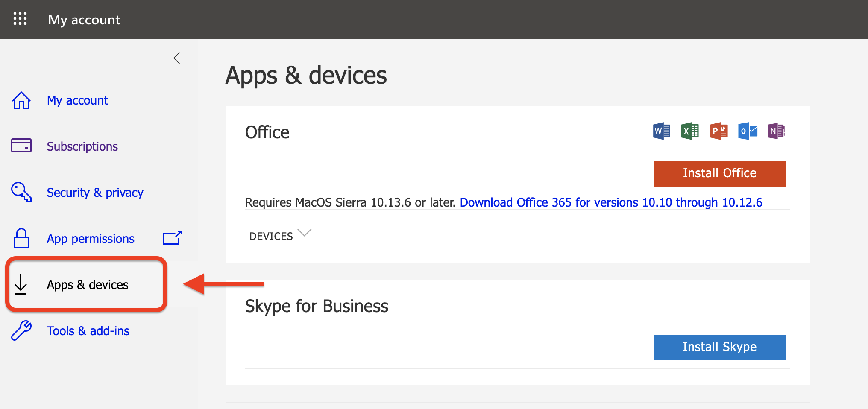Click the OneNote icon in Office section

coord(776,131)
